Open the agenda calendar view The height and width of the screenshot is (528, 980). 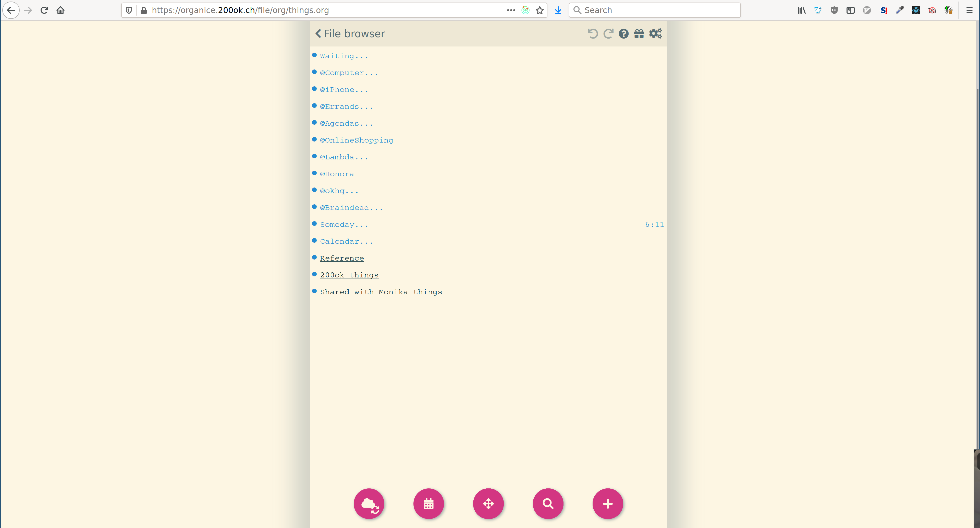428,503
